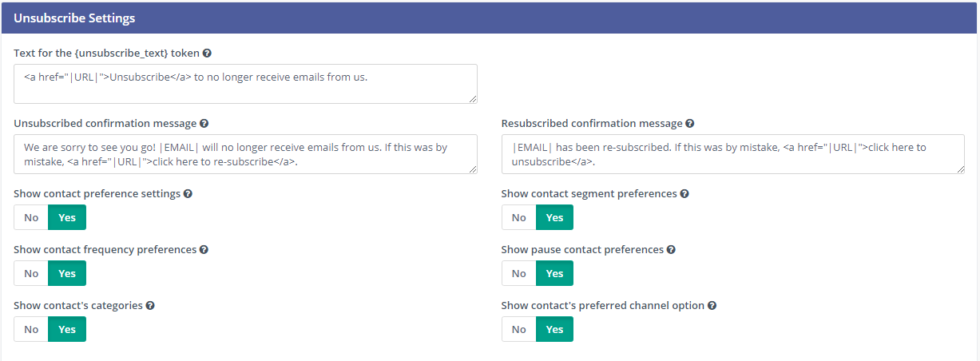The image size is (980, 361).
Task: Click help icon beside Show contact's categories
Action: point(150,306)
